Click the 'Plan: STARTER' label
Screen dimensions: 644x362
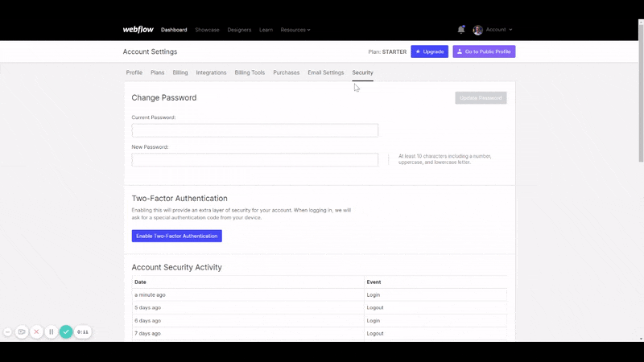tap(387, 51)
